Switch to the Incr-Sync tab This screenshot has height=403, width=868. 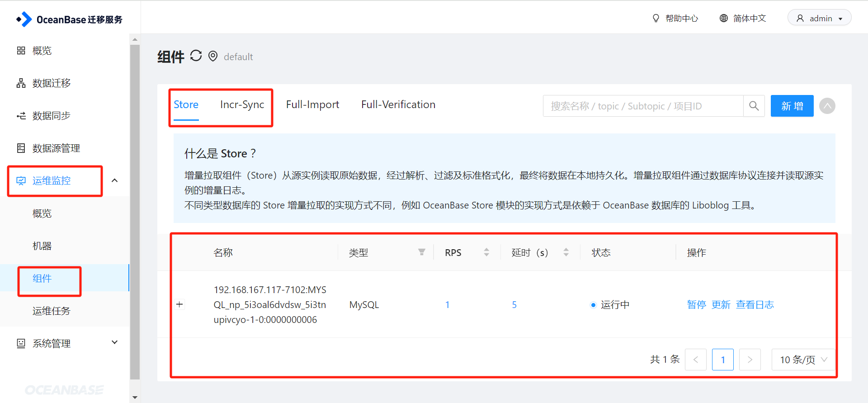[x=242, y=104]
